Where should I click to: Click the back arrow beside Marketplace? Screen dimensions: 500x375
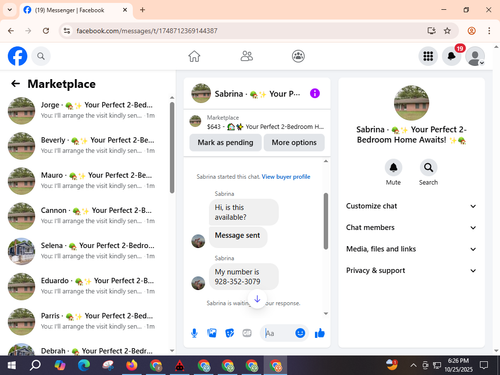tap(15, 84)
